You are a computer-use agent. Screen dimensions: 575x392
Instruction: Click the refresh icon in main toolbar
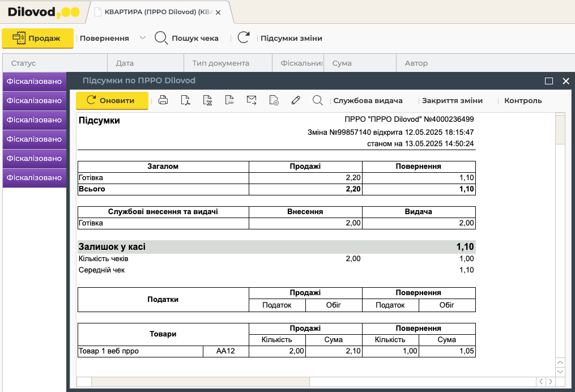[x=244, y=37]
